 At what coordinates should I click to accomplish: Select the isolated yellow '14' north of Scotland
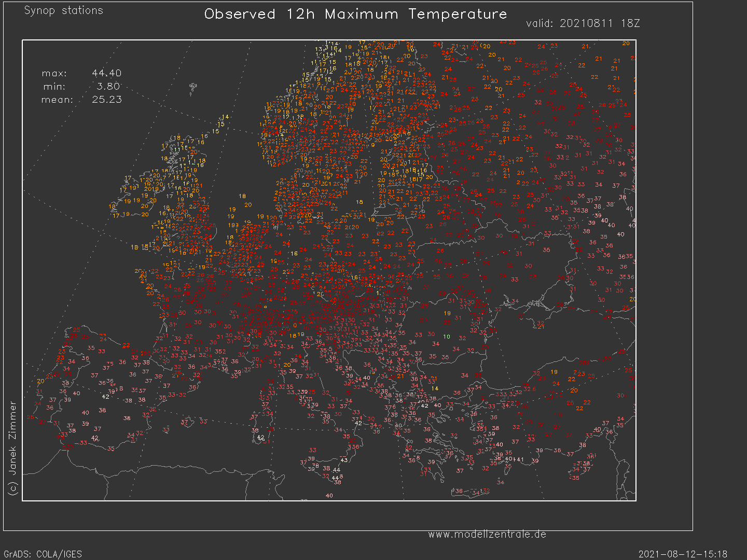point(225,117)
